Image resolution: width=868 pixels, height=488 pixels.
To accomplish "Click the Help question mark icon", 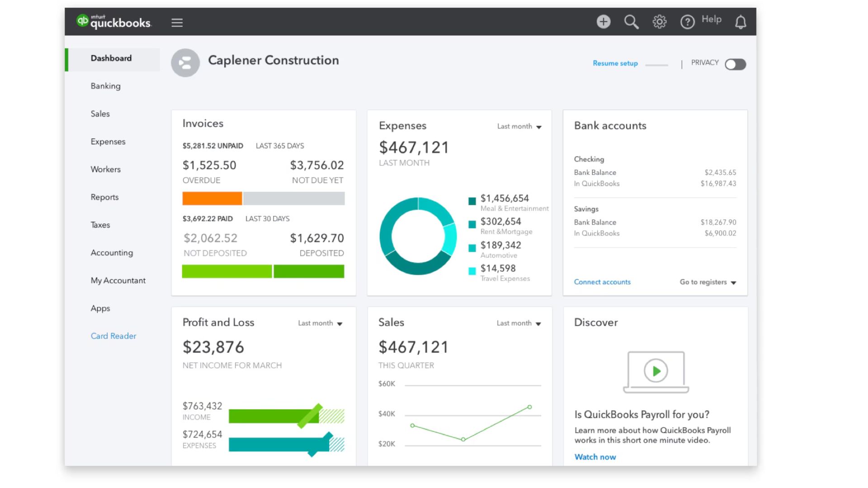I will 688,22.
